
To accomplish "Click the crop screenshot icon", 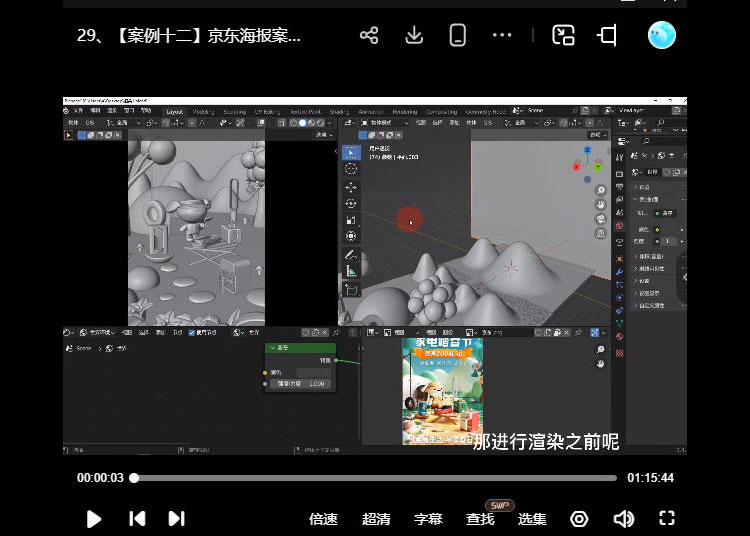I will tap(607, 36).
